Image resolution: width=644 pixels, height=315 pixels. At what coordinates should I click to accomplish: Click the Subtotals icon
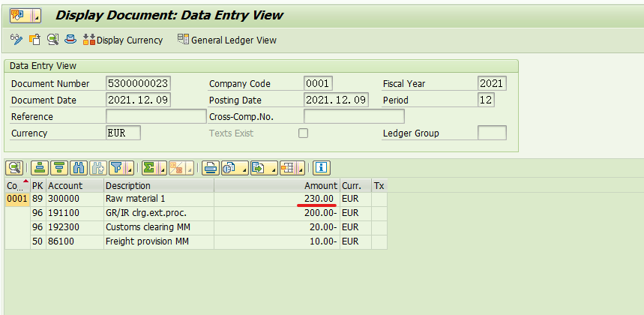click(177, 167)
